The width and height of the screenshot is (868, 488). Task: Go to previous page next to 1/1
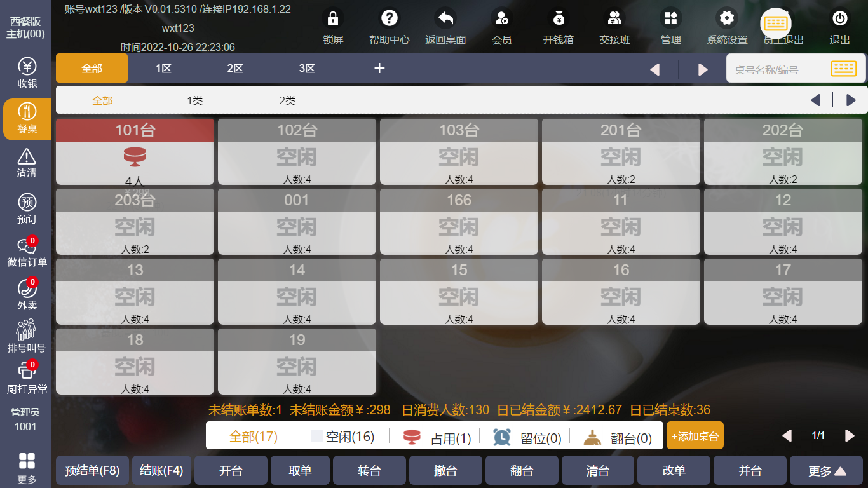click(787, 435)
